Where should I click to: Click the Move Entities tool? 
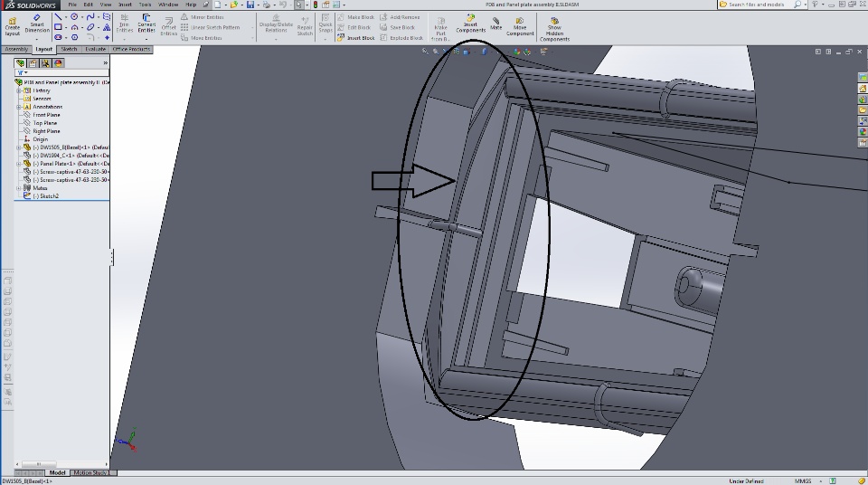click(202, 38)
